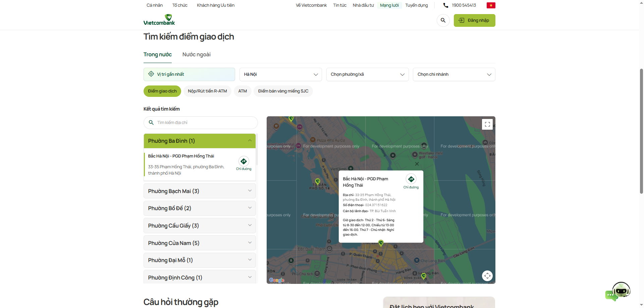Open the Hà Nội city dropdown
Image resolution: width=644 pixels, height=308 pixels.
coord(280,74)
